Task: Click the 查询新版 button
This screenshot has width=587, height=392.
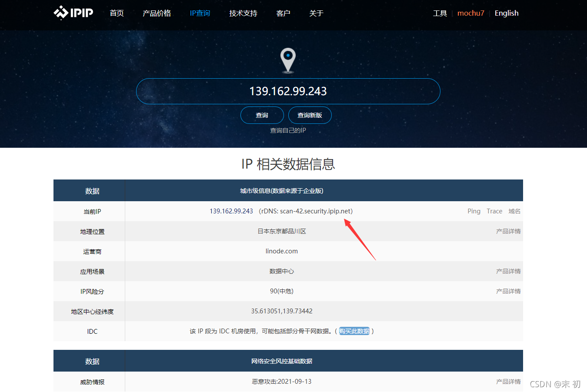Action: (310, 115)
